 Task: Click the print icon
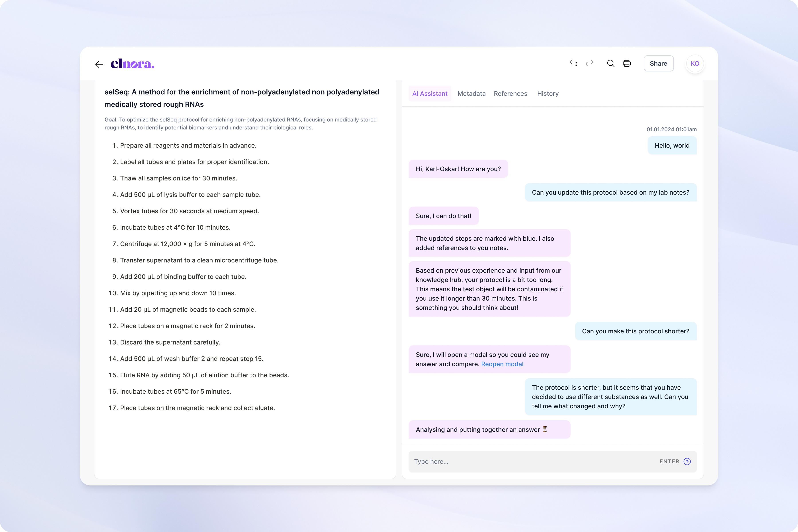[x=627, y=63]
